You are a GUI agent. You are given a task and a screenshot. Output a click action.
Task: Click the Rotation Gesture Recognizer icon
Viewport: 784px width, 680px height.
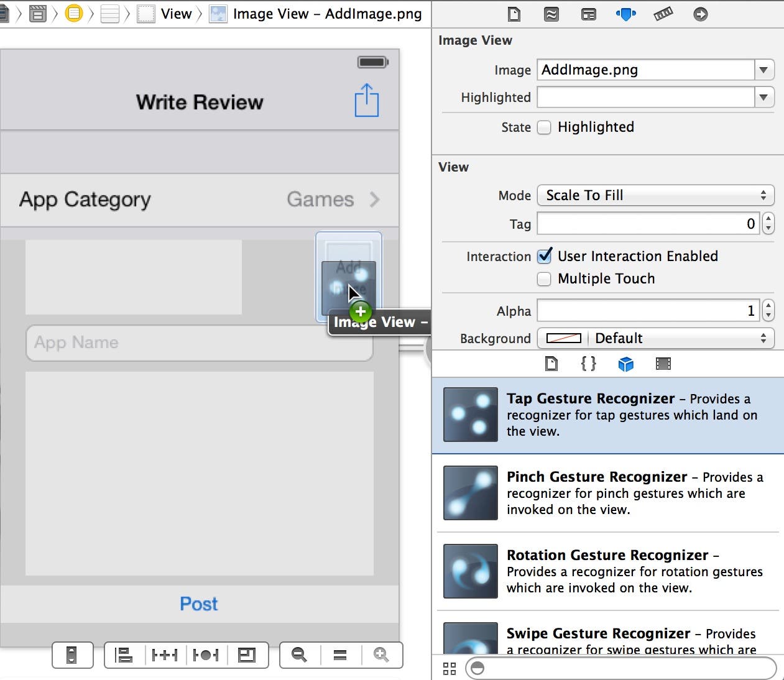pos(471,571)
